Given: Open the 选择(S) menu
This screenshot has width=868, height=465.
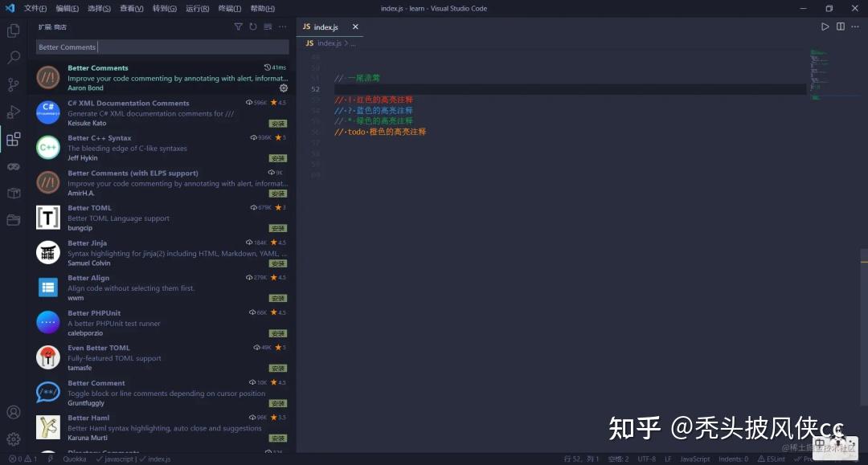Looking at the screenshot, I should pyautogui.click(x=99, y=8).
